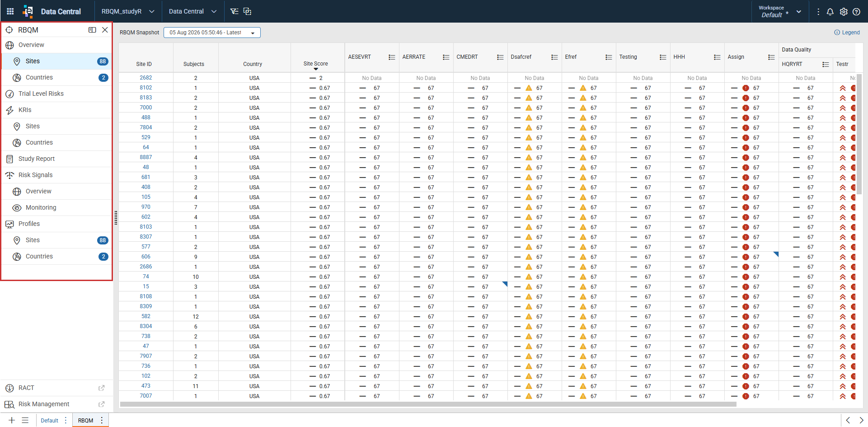Open Trial Level Risks
Viewport: 868px width, 427px height.
56,94
